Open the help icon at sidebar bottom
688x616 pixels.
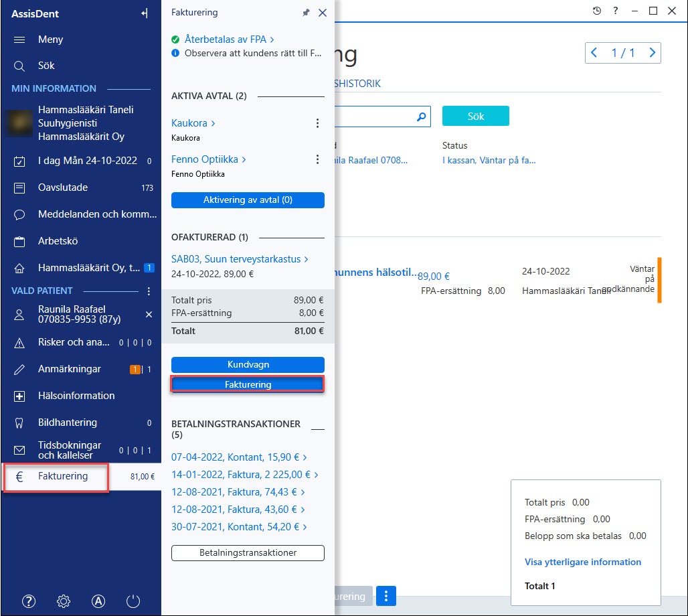[x=29, y=601]
